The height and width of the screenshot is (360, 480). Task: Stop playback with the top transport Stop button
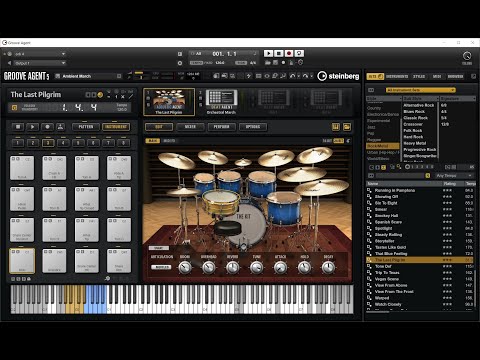(279, 53)
